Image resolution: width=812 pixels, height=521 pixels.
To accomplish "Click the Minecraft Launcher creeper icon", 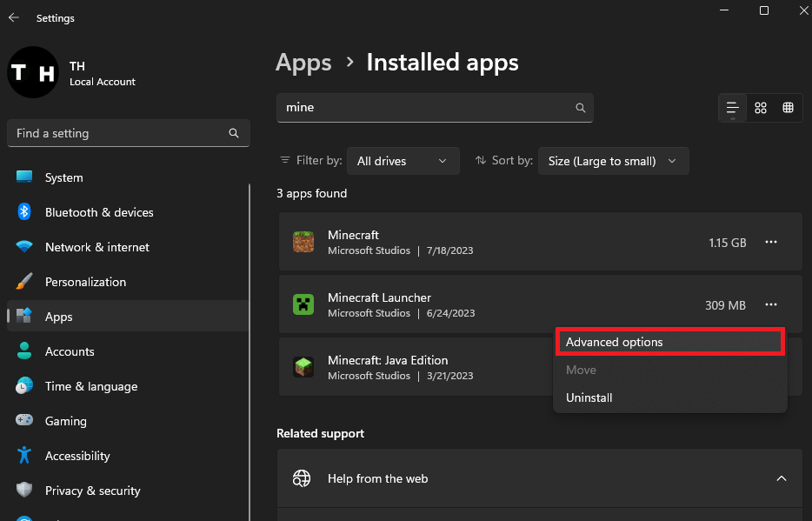I will [303, 304].
